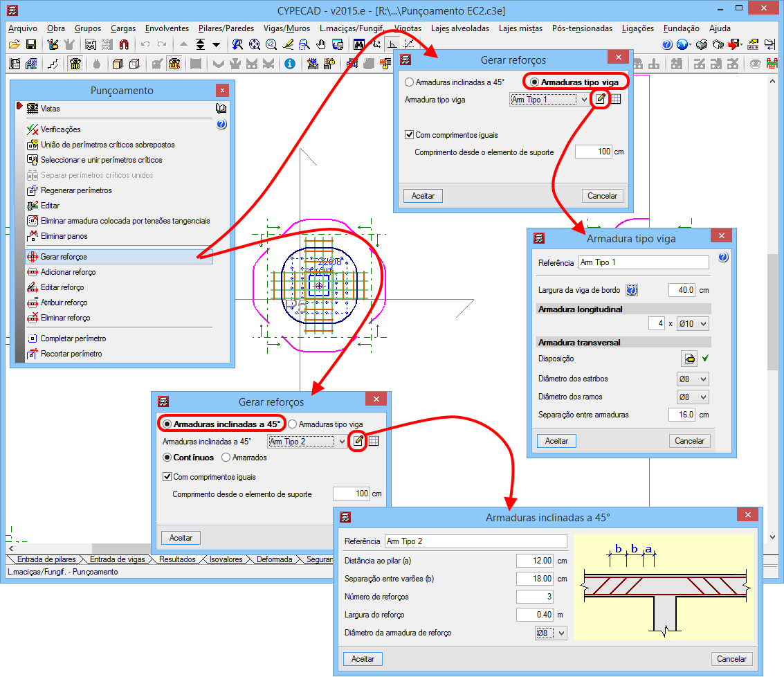This screenshot has height=677, width=784.
Task: Go down a floor with down arrow icon
Action: coord(216,44)
